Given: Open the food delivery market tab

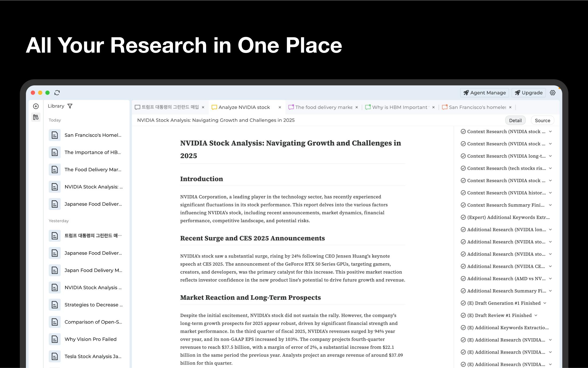Looking at the screenshot, I should click(x=324, y=107).
